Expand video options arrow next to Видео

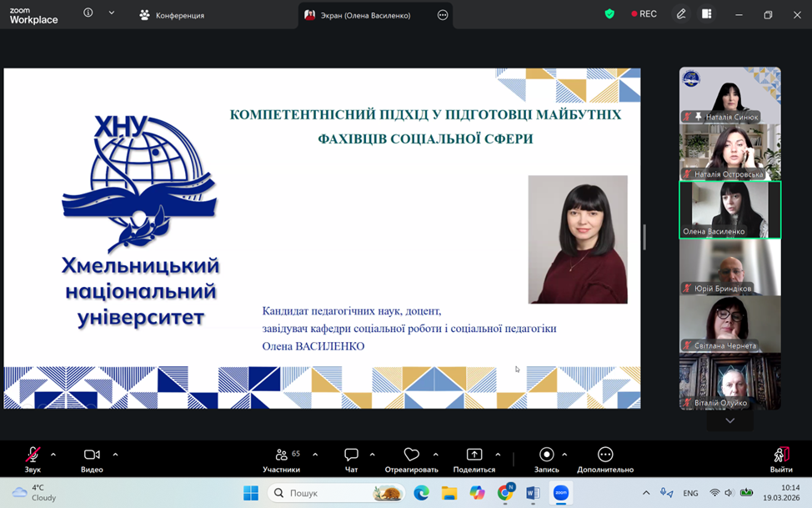[x=115, y=455]
